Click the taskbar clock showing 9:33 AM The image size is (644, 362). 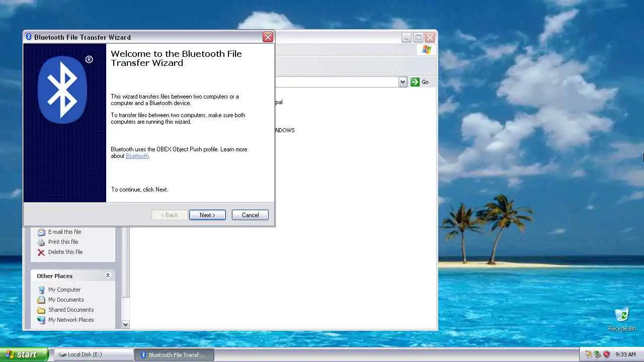coord(625,354)
